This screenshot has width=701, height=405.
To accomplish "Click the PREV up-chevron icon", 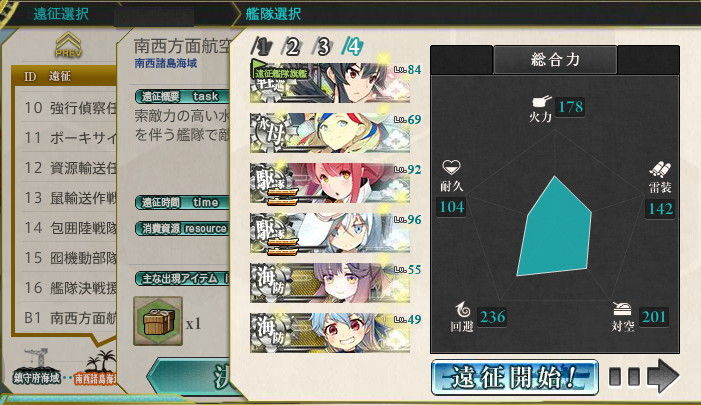I will (x=68, y=44).
